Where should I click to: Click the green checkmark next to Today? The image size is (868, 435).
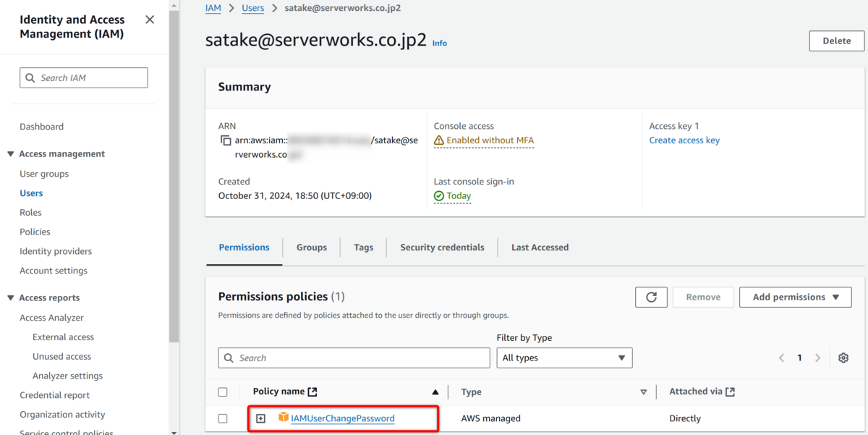441,195
